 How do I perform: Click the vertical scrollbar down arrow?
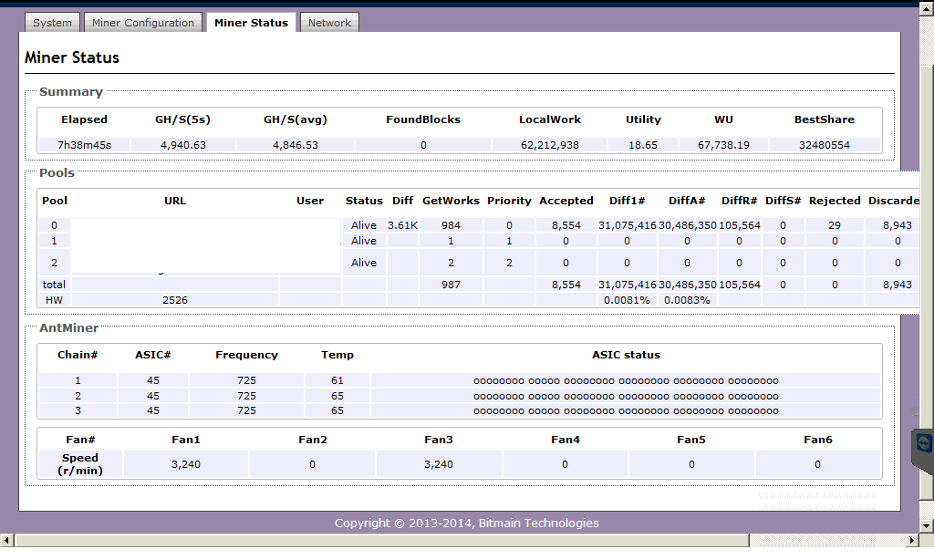[x=927, y=527]
